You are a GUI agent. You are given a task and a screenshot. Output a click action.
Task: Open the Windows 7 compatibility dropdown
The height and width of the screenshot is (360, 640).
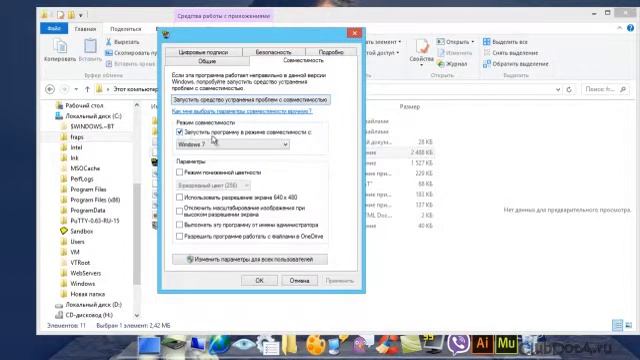click(x=233, y=144)
